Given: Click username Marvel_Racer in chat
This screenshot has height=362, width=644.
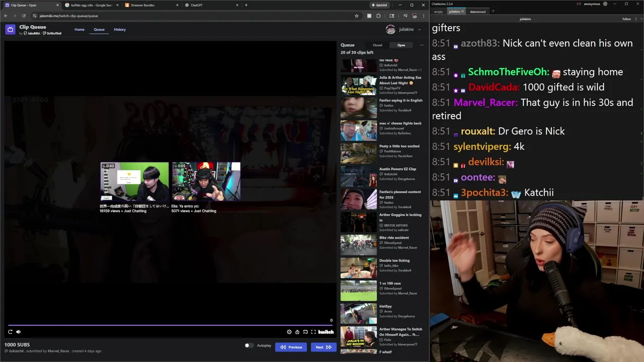Looking at the screenshot, I should pos(486,103).
